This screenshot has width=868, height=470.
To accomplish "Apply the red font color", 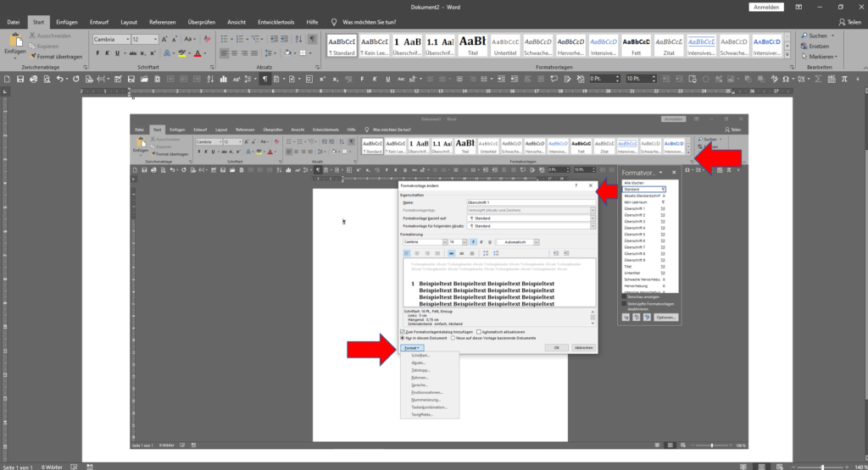I will tap(198, 53).
